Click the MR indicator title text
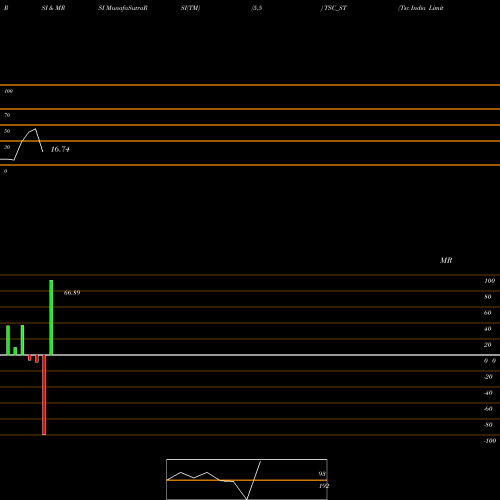500x500 pixels. tap(446, 260)
